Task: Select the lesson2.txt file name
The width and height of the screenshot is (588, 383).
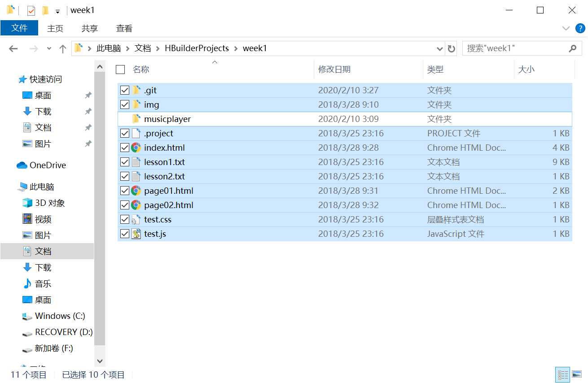Action: point(164,176)
